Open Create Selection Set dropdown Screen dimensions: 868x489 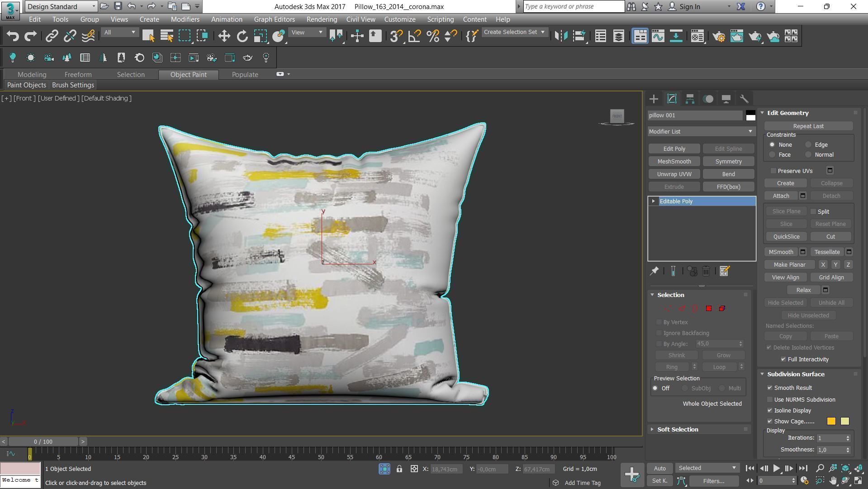pyautogui.click(x=514, y=32)
